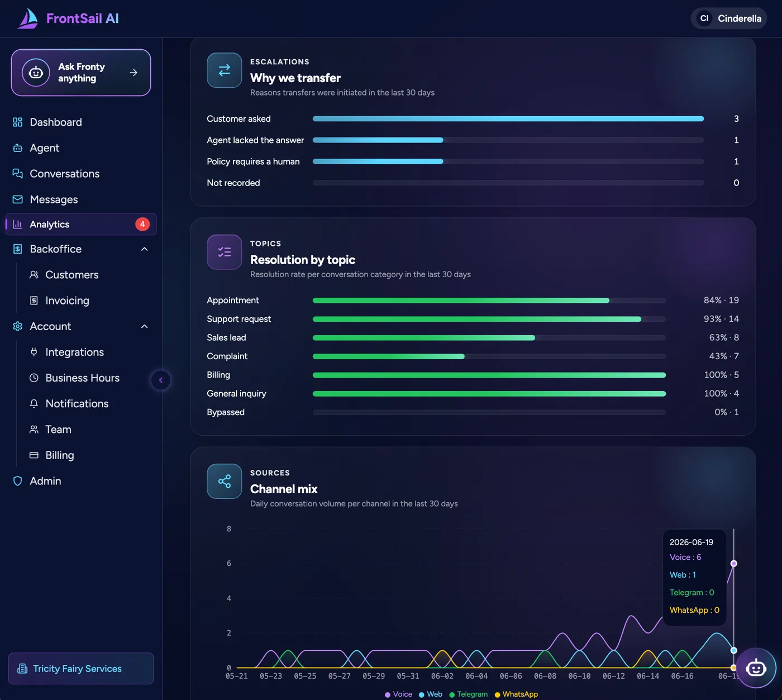The image size is (782, 700).
Task: Open the Team page
Action: [89, 429]
